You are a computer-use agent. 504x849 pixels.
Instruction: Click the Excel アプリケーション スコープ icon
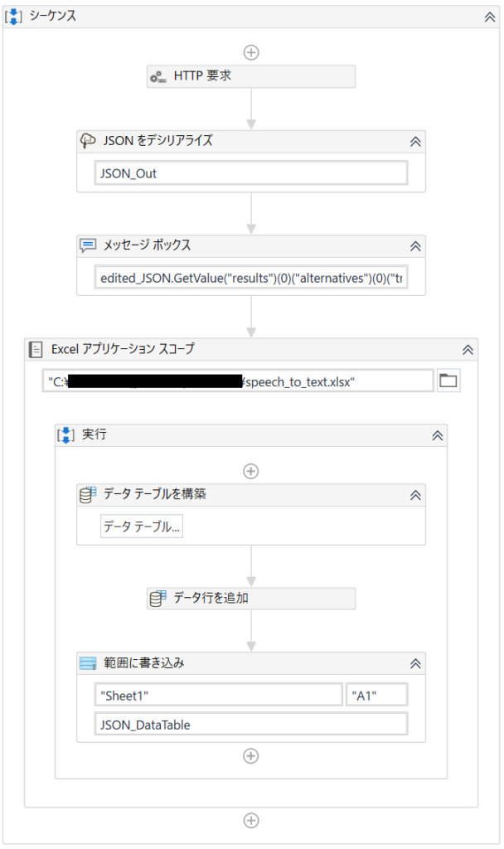(36, 349)
